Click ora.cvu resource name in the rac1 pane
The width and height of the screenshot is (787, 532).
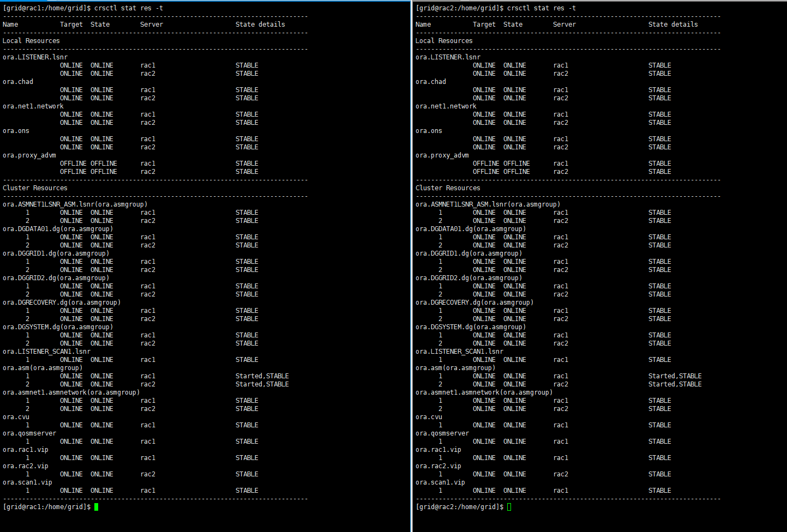16,417
